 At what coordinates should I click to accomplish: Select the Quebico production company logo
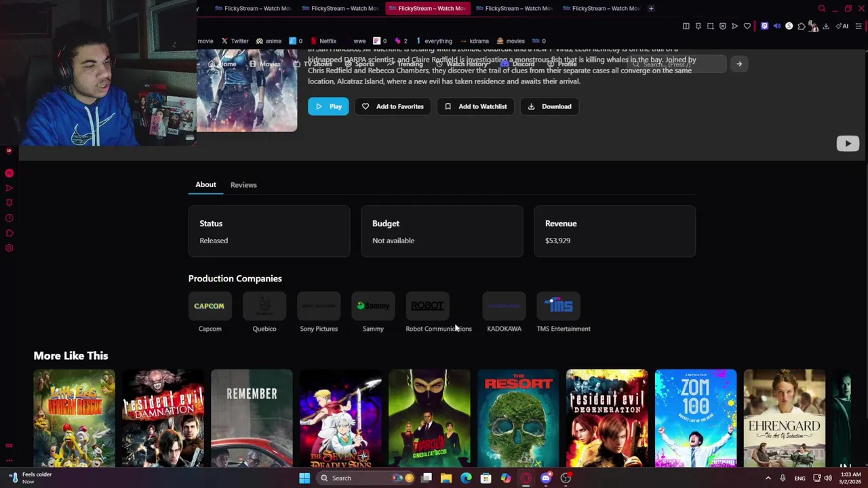point(264,306)
